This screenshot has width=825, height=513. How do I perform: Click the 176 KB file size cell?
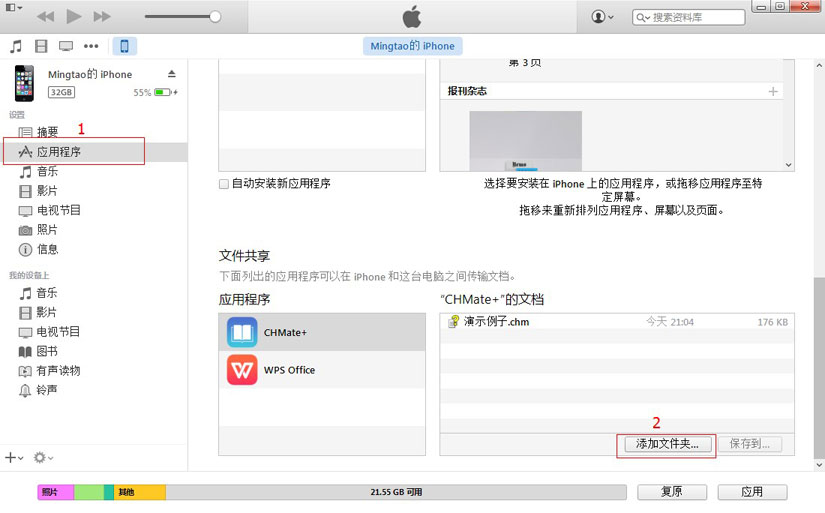point(772,322)
